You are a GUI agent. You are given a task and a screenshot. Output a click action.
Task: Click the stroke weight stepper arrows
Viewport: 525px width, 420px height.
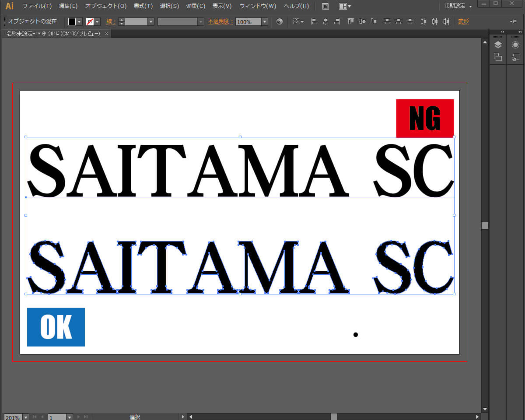click(122, 21)
